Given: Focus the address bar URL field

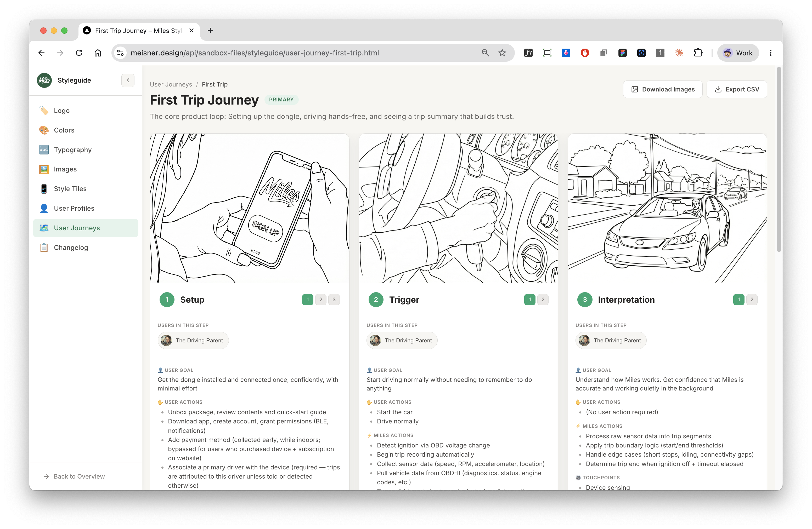Looking at the screenshot, I should point(255,53).
